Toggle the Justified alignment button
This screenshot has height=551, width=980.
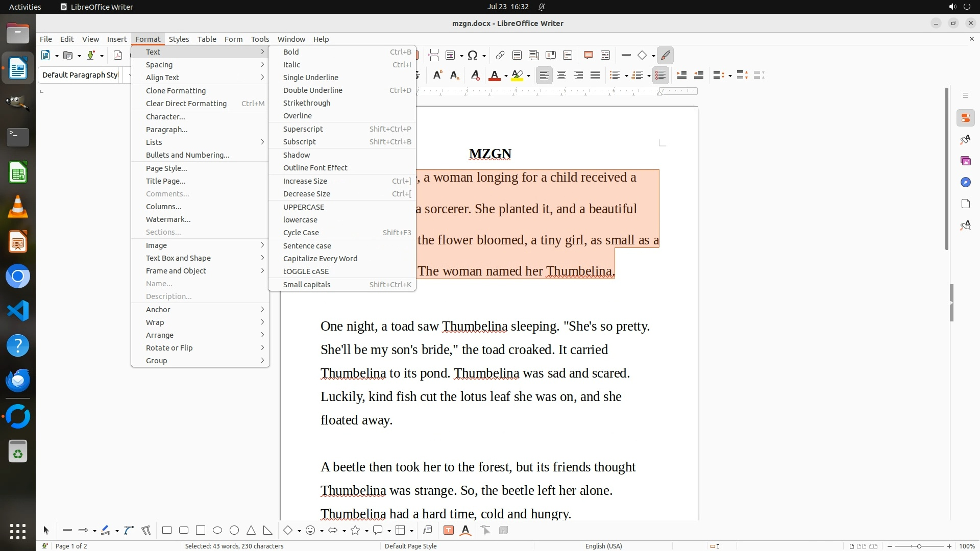pos(595,76)
